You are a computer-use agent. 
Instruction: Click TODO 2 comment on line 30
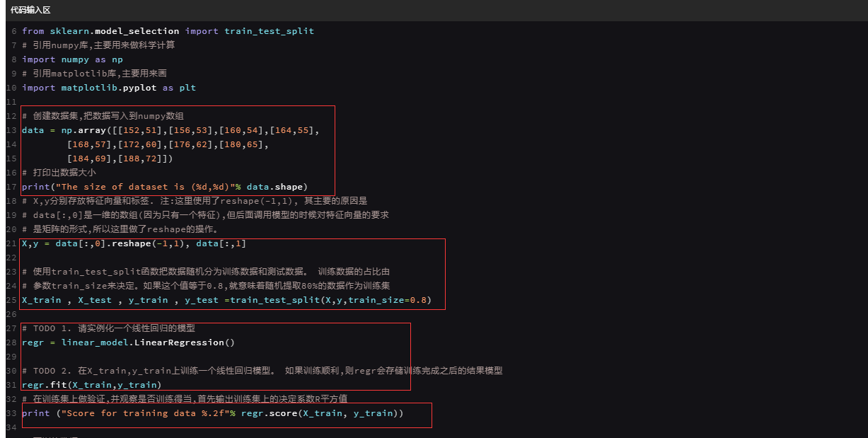(x=262, y=371)
